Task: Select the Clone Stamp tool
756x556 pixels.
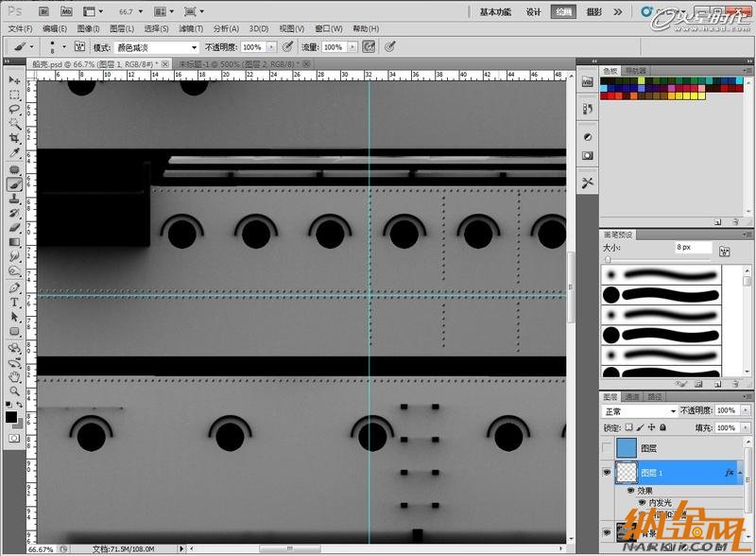Action: [14, 199]
